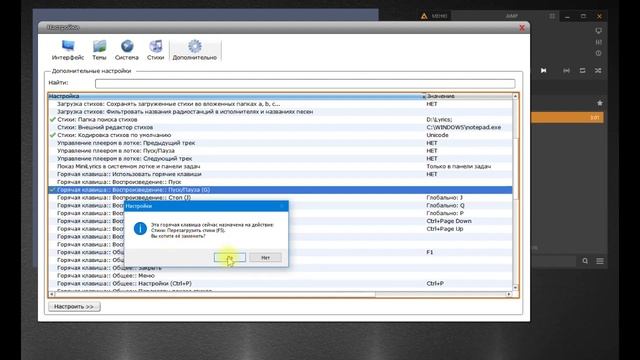The image size is (640, 360).
Task: Click the list's vertical scrollbar up arrow
Action: click(x=516, y=96)
